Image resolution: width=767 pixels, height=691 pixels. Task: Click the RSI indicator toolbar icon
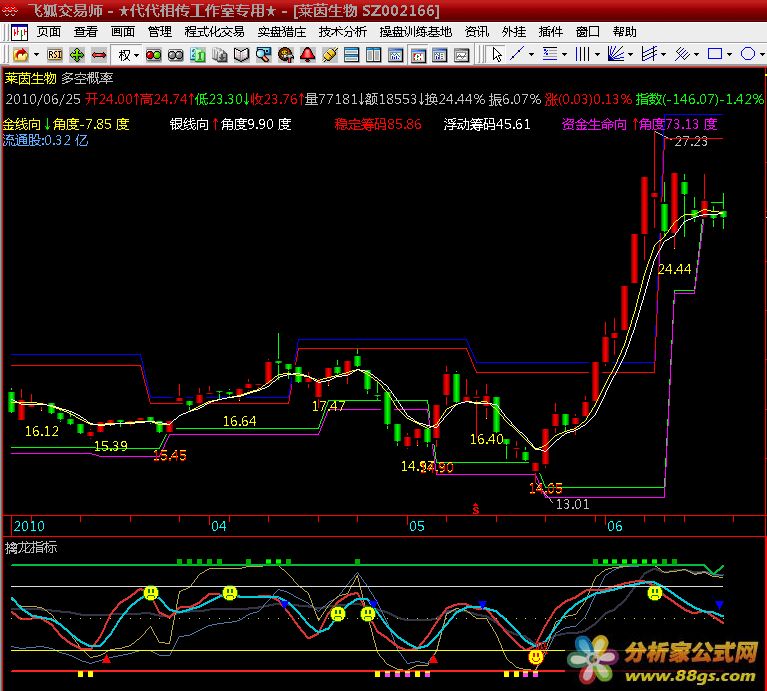click(x=54, y=54)
